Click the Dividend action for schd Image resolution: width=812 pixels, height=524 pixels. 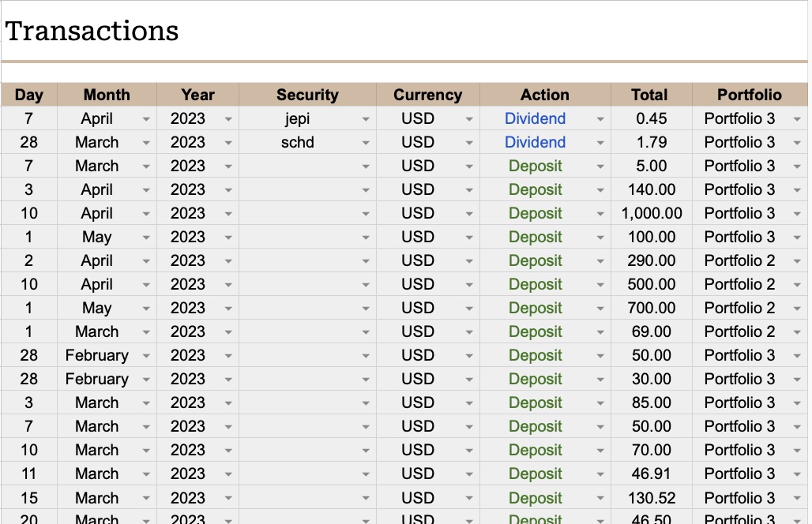(x=535, y=143)
